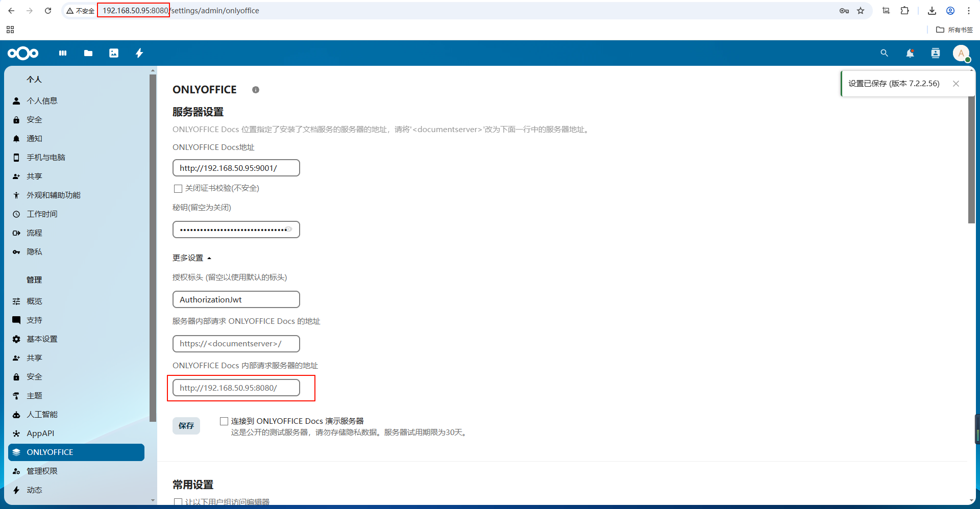This screenshot has height=509, width=980.
Task: Enable 关闭证书校验(不安全) checkbox
Action: pyautogui.click(x=178, y=188)
